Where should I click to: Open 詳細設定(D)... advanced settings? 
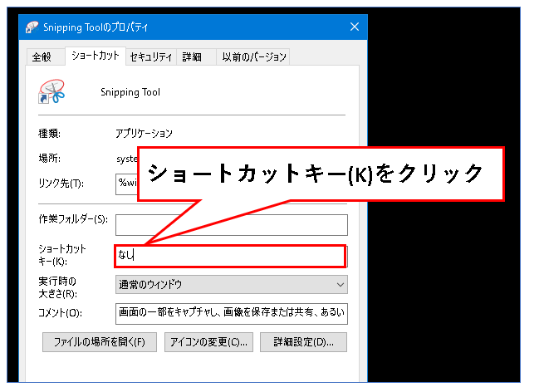pyautogui.click(x=303, y=342)
